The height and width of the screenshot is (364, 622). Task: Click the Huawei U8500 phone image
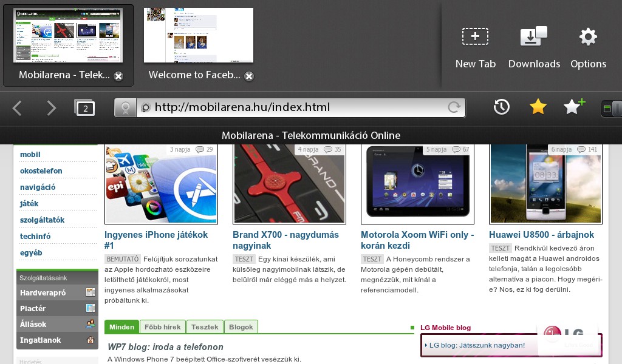545,184
